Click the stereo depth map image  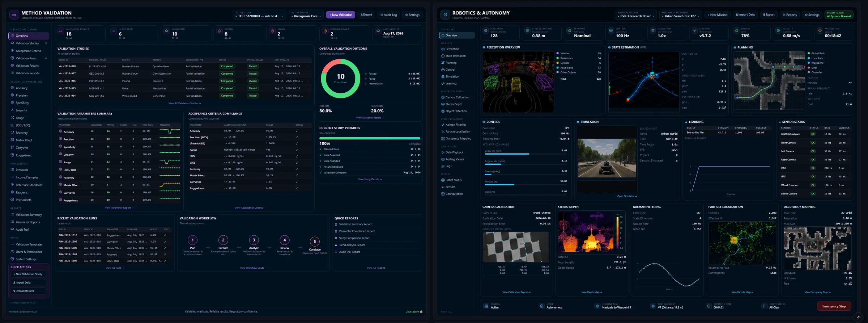pos(592,232)
